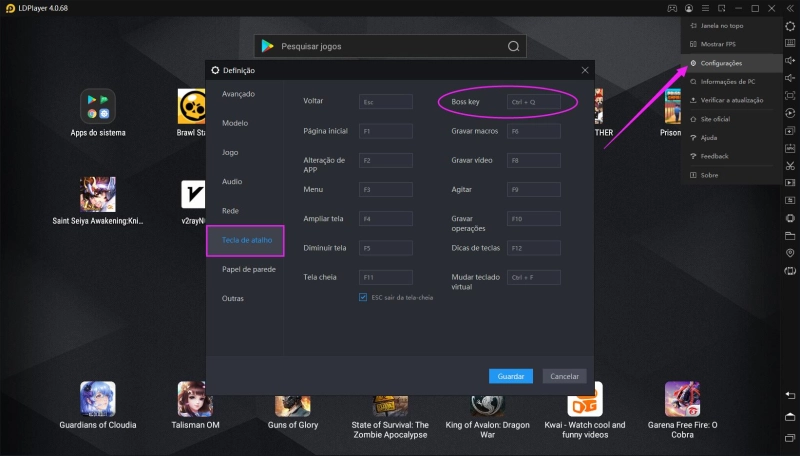Toggle the ESC sair da tela-cheia checkbox

tap(363, 297)
